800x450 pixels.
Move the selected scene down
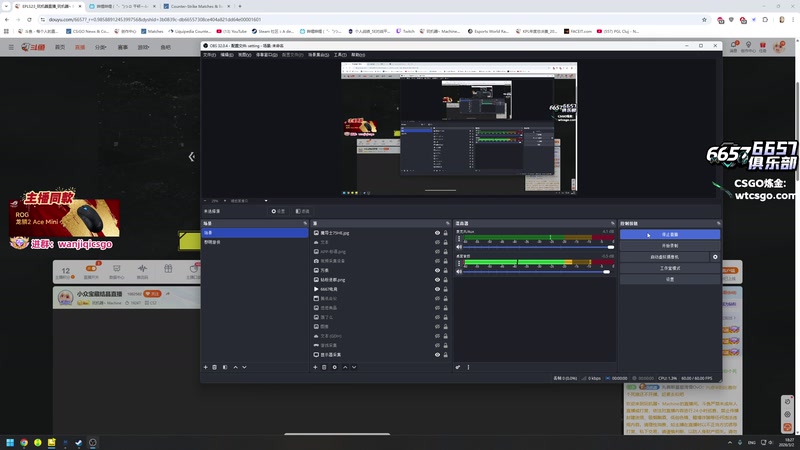point(244,367)
